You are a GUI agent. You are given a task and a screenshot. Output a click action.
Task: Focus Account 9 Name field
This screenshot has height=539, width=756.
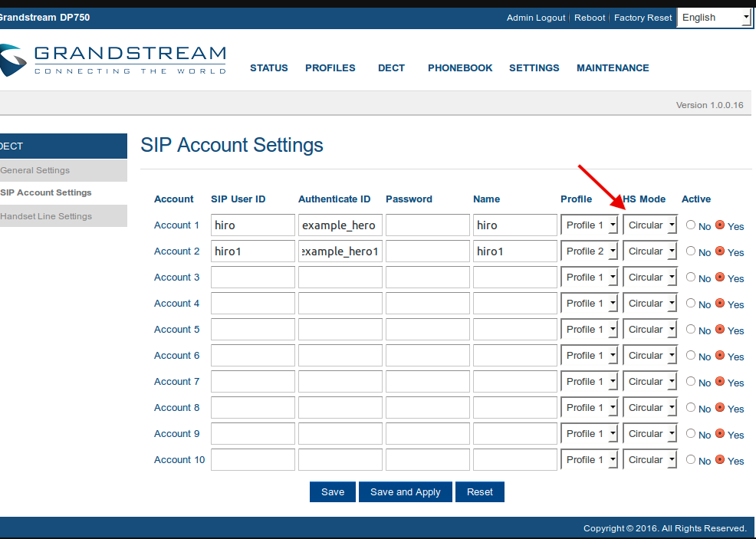[515, 433]
